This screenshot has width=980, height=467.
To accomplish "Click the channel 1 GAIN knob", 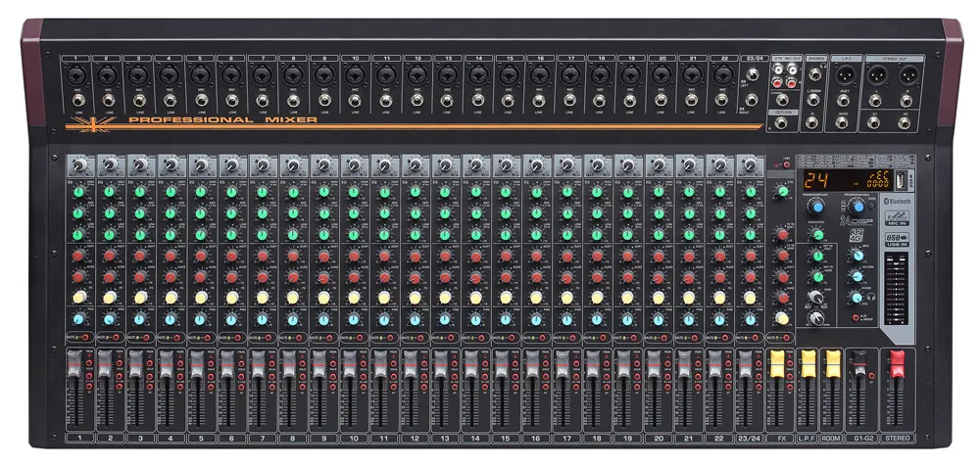I will click(79, 165).
